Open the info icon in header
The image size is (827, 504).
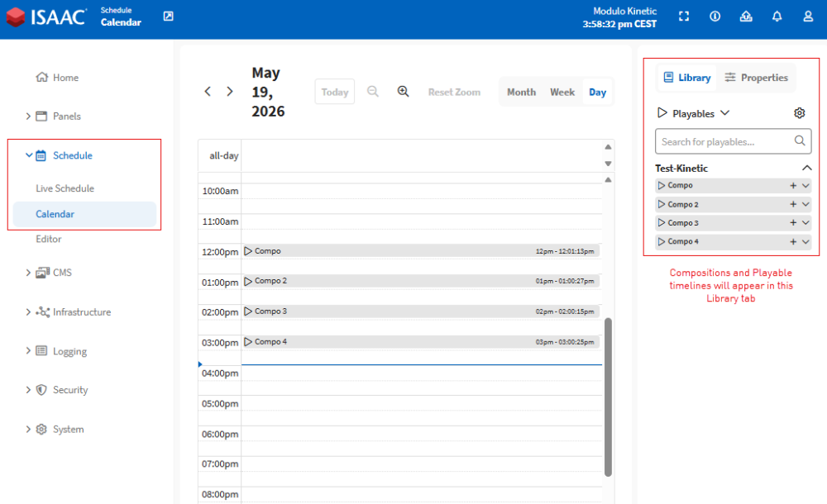pos(715,17)
